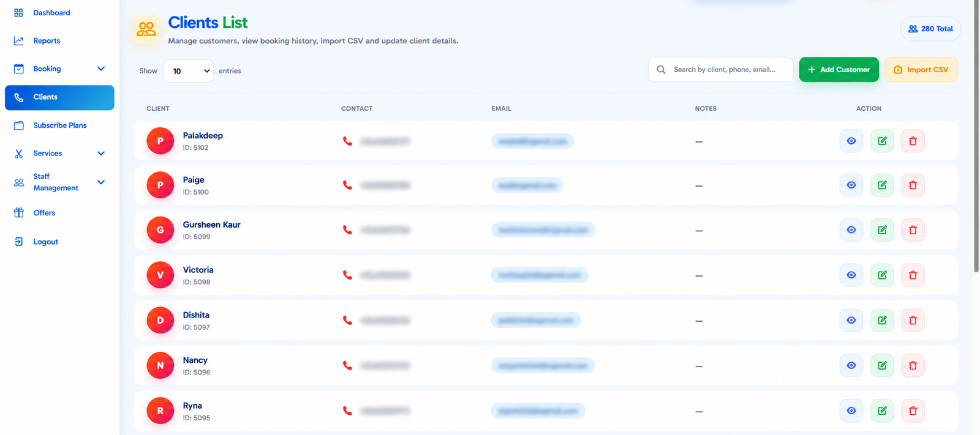
Task: Delete the Ryna client entry
Action: tap(913, 411)
